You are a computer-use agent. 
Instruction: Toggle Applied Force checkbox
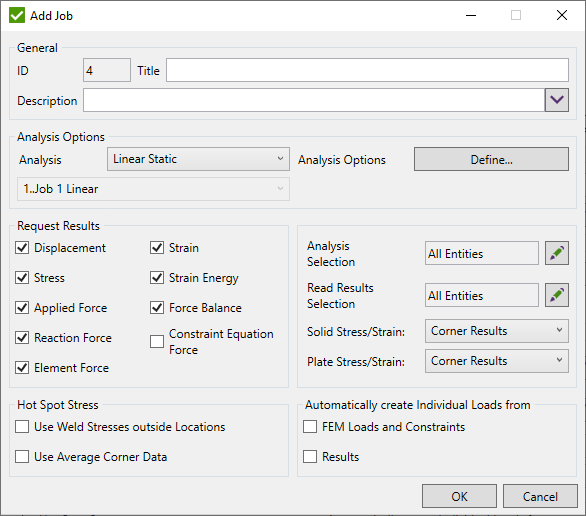click(22, 307)
